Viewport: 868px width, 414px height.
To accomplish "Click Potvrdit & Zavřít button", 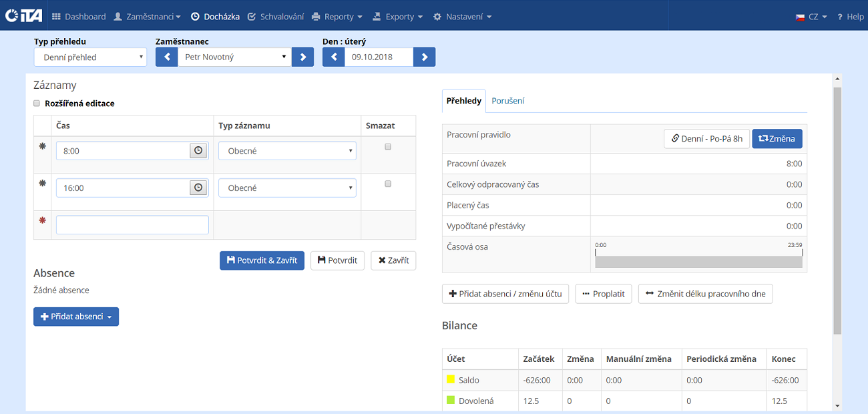I will pyautogui.click(x=262, y=260).
